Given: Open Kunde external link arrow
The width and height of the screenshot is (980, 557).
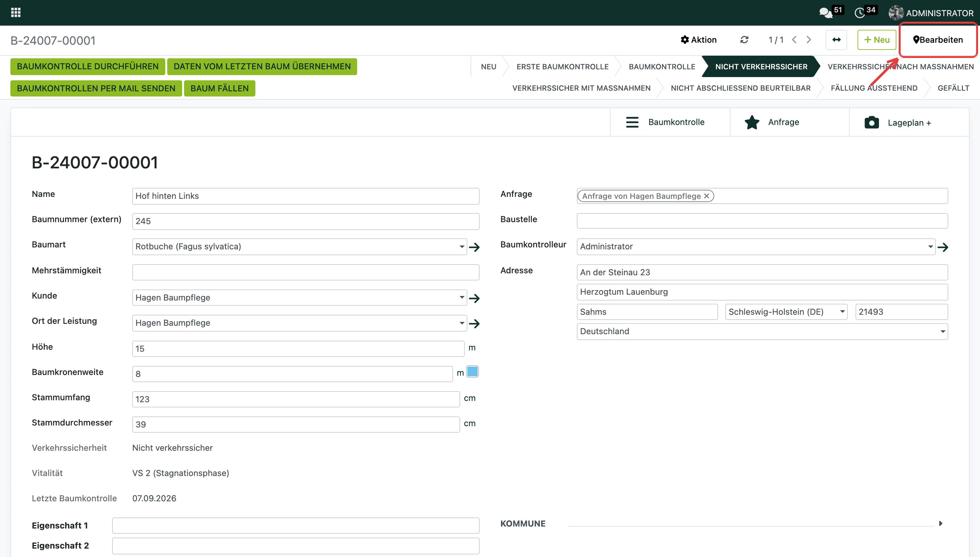Looking at the screenshot, I should tap(474, 298).
